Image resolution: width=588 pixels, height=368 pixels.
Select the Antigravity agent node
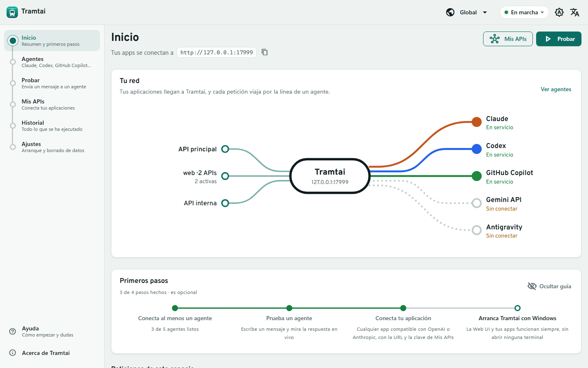(477, 230)
